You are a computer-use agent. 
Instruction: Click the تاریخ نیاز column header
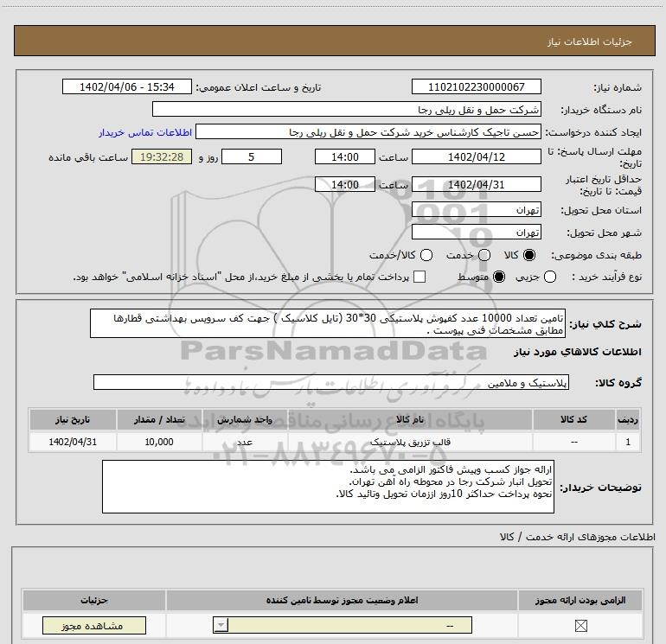click(73, 419)
